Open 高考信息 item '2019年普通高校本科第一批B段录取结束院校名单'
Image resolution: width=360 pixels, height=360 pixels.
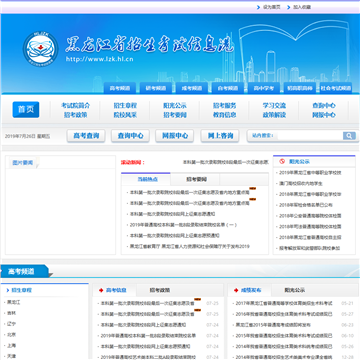tap(148, 336)
